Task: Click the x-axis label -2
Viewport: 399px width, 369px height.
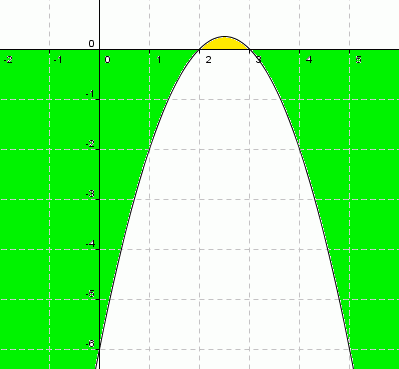Action: (x=8, y=60)
